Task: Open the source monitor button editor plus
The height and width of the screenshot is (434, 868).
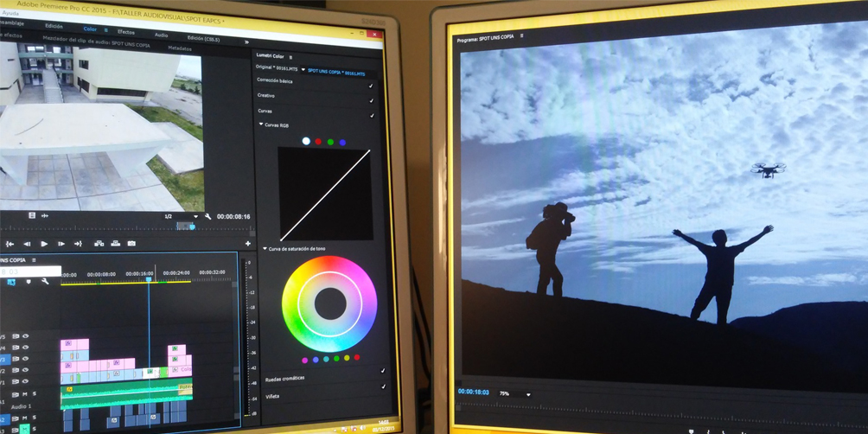Action: (248, 244)
